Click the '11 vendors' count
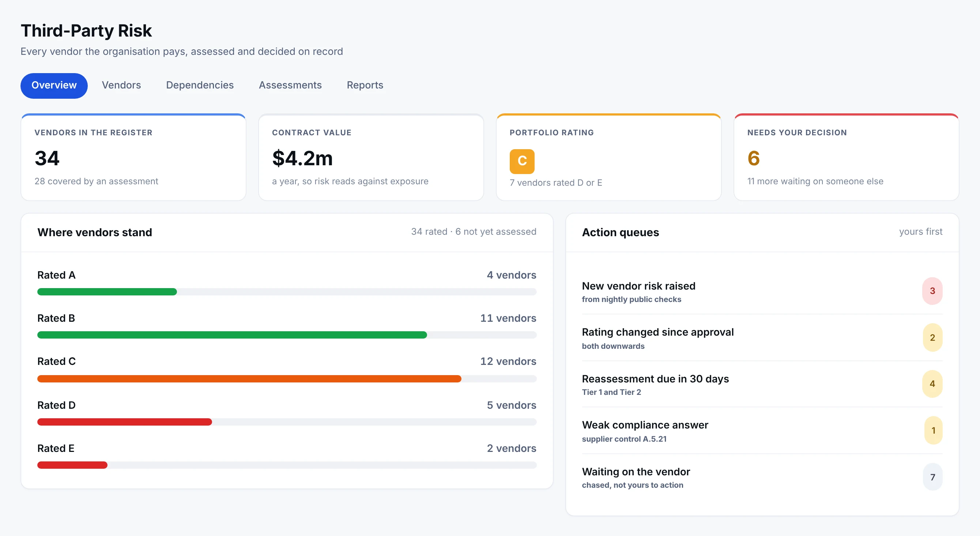 pos(508,318)
